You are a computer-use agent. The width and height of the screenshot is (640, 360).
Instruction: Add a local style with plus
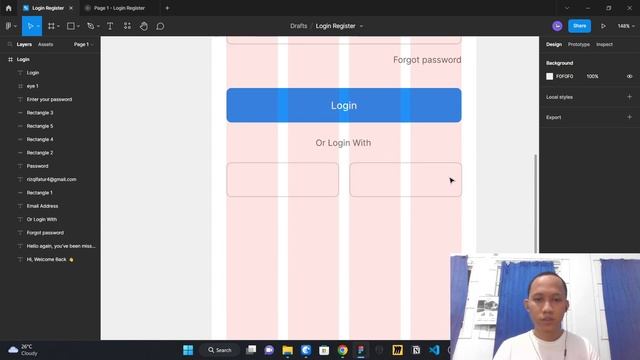click(629, 97)
